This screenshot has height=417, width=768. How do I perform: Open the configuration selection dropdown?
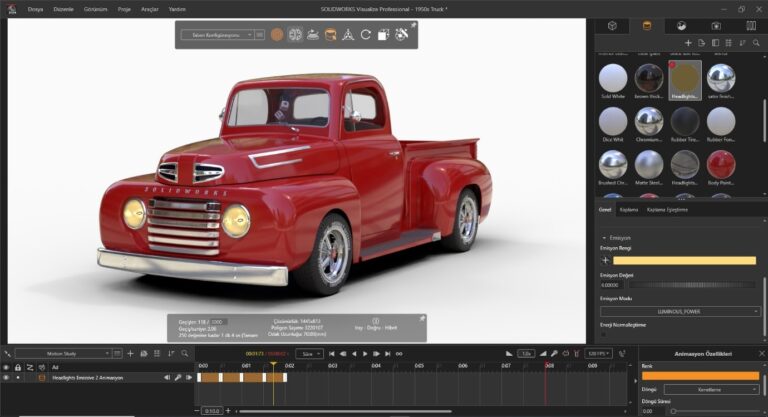tap(217, 34)
